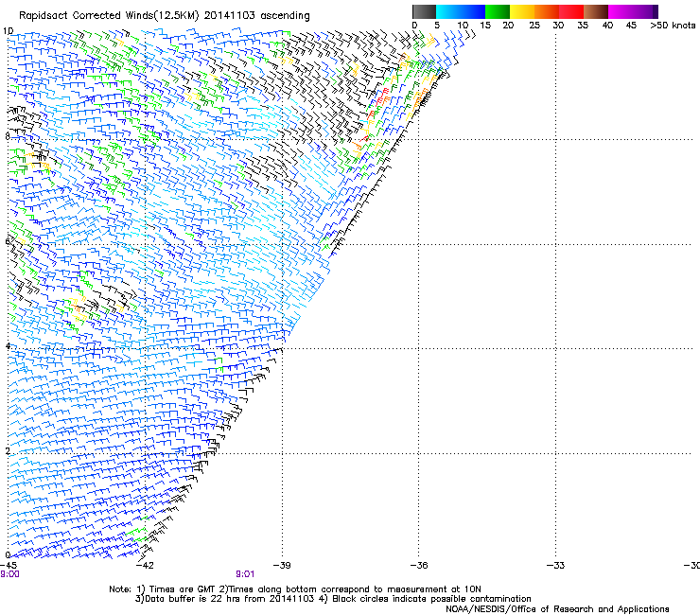Screen dimensions: 700x615
Task: Click the latitude label '2' on the axis
Action: click(x=8, y=451)
